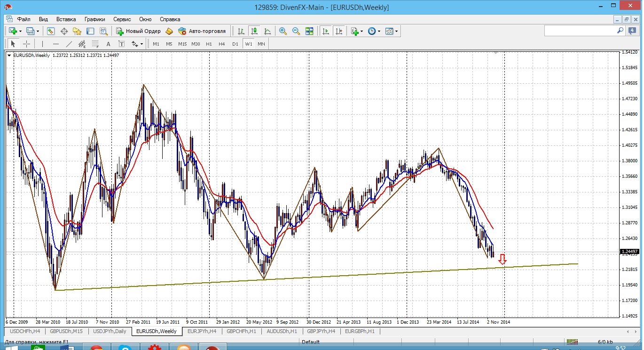
Task: Select the horizontal line drawing tool
Action: [x=56, y=44]
